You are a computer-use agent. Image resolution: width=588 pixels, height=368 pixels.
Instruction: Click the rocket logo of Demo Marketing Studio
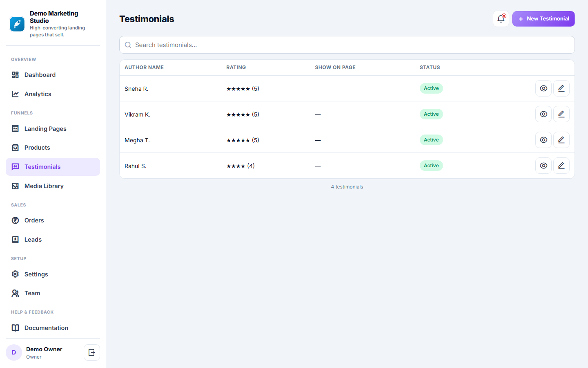(17, 24)
